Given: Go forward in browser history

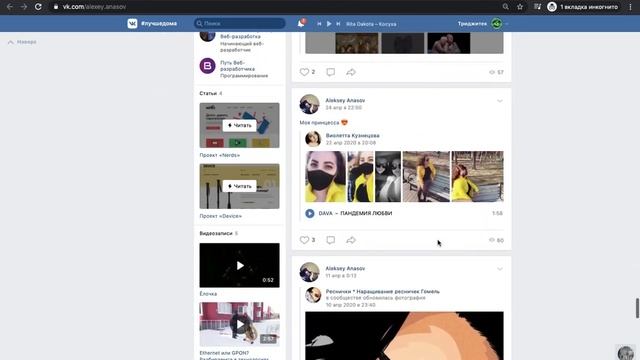Looking at the screenshot, I should (24, 7).
